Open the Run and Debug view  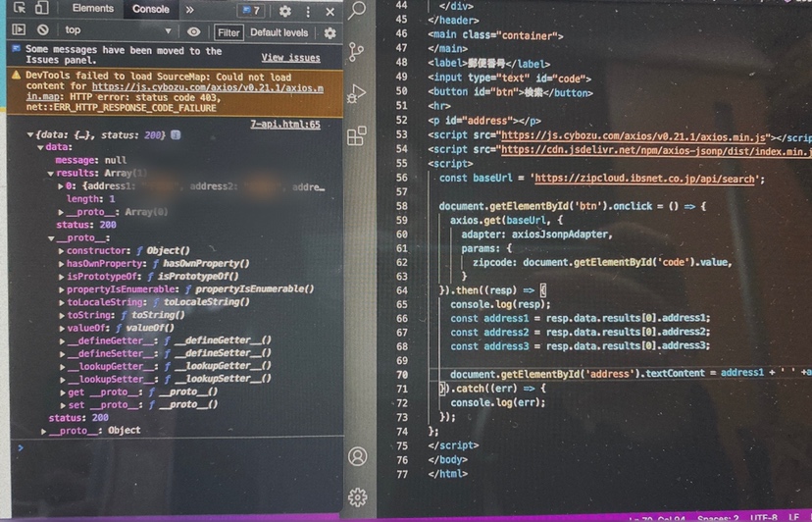tap(356, 93)
